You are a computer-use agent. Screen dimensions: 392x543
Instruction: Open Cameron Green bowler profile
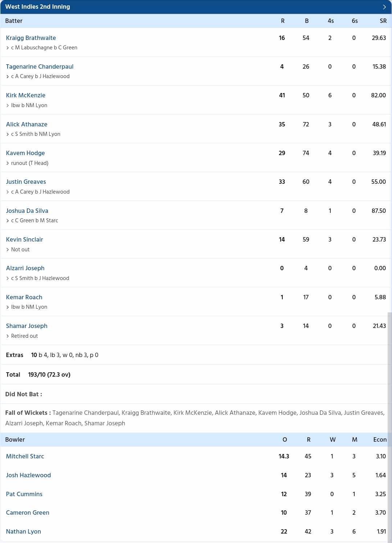pyautogui.click(x=28, y=512)
